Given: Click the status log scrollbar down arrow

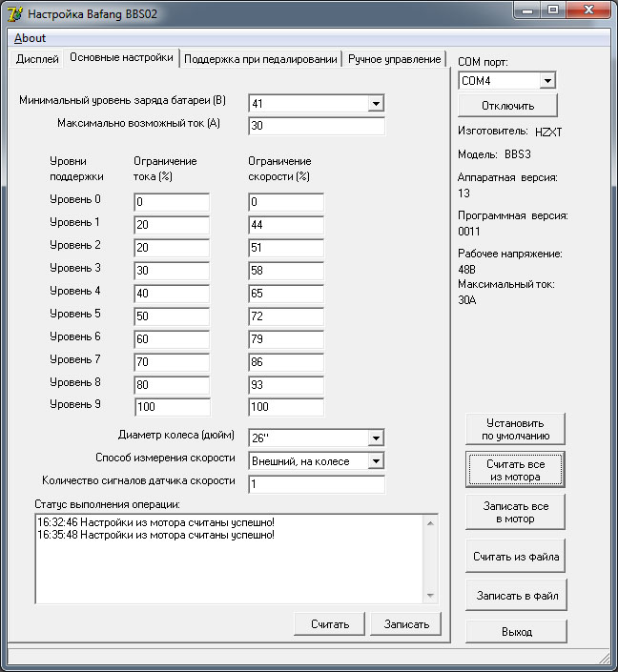Looking at the screenshot, I should click(x=431, y=596).
